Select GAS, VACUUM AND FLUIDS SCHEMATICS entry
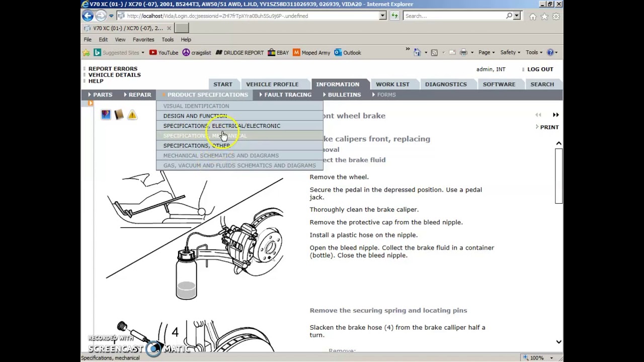This screenshot has height=362, width=644. 239,165
